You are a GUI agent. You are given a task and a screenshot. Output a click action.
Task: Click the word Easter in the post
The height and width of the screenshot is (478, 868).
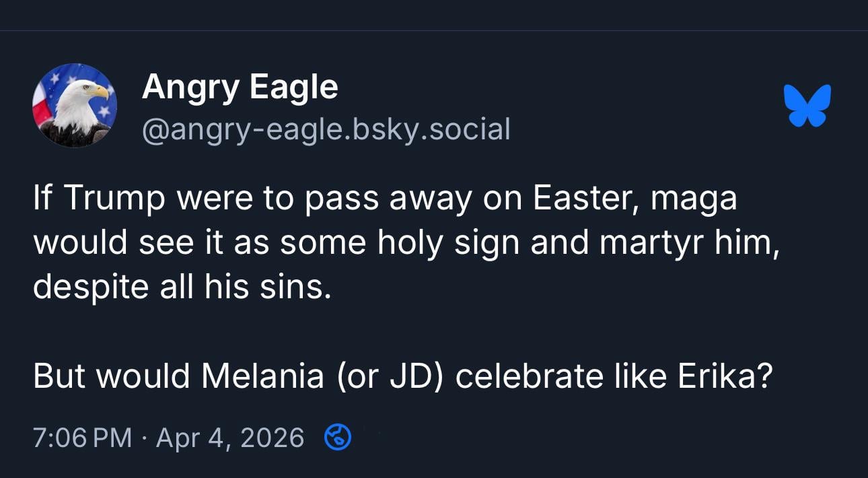tap(579, 199)
